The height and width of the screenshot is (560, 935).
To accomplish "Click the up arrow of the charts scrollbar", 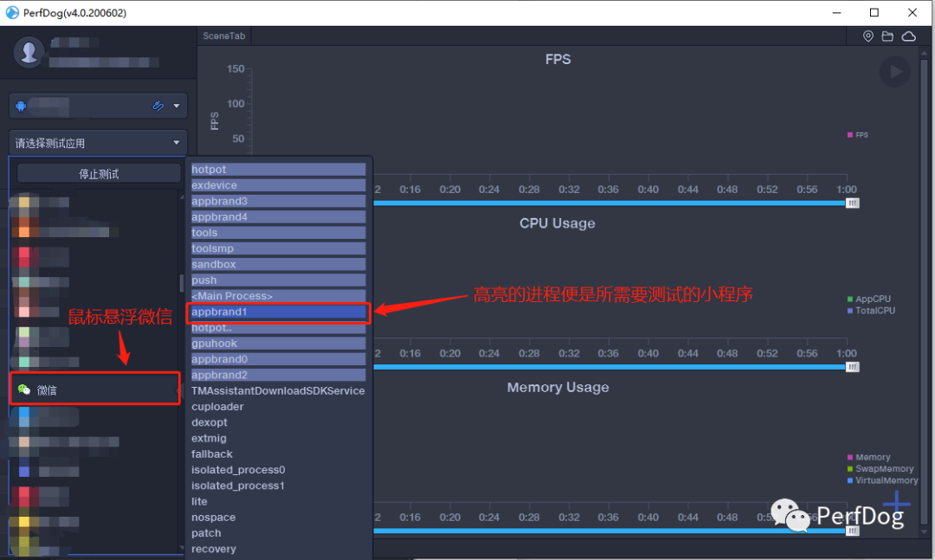I will pos(925,53).
